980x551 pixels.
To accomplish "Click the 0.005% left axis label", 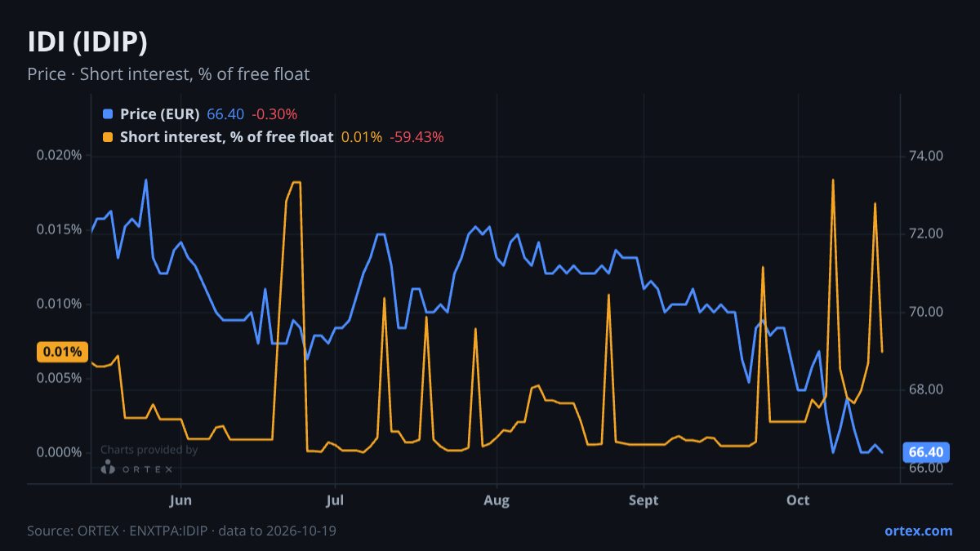I will point(59,379).
